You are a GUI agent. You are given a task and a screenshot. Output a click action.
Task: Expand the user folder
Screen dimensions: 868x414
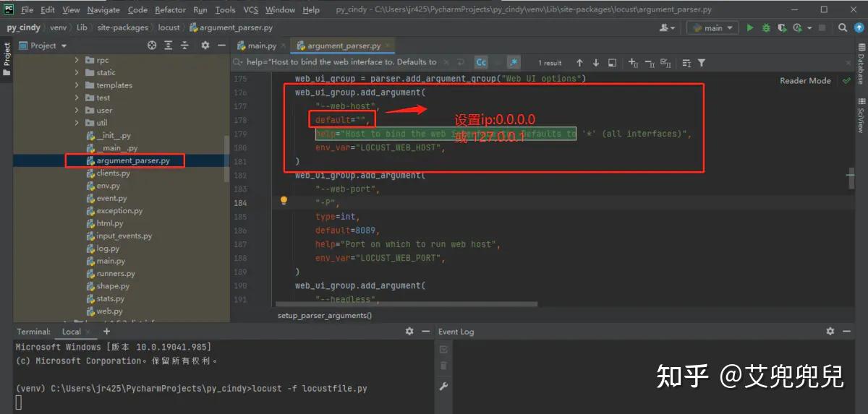77,111
